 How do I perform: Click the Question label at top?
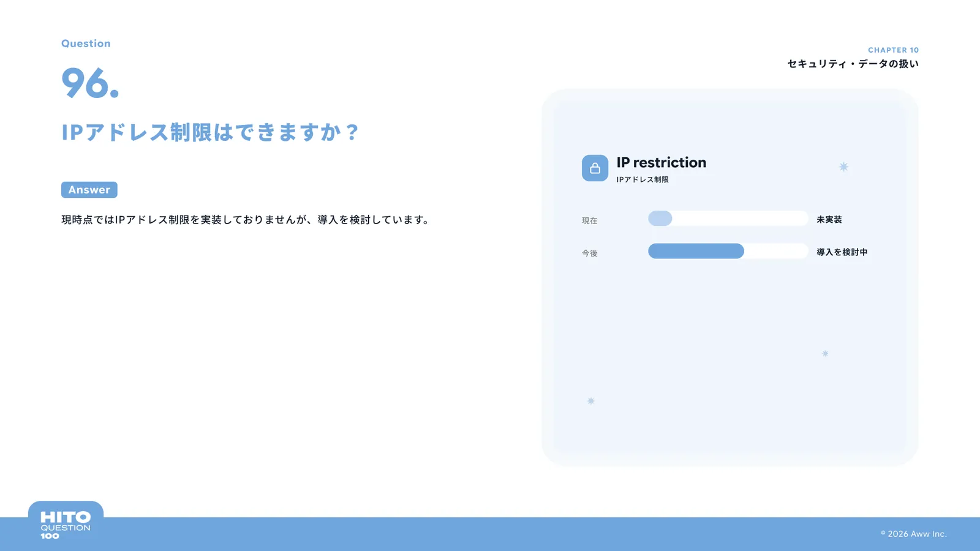(86, 43)
